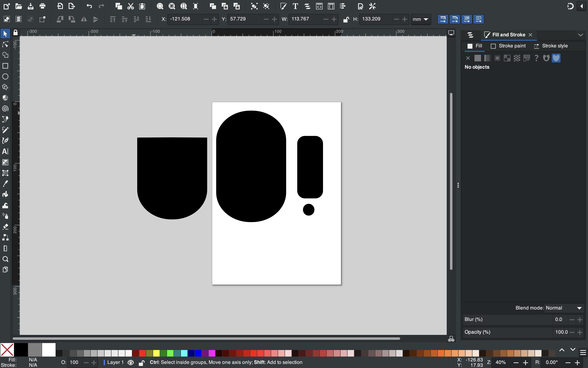Viewport: 588px width, 368px height.
Task: Click the X position input field
Action: [185, 19]
